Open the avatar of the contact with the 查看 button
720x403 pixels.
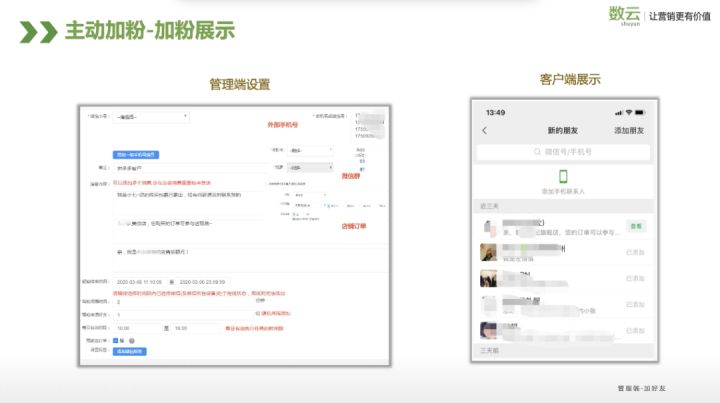488,227
